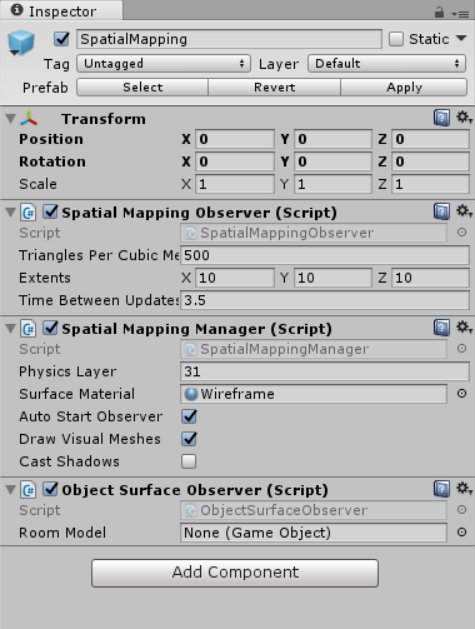Click the Inspector lock icon
This screenshot has width=475, height=629.
[x=439, y=12]
